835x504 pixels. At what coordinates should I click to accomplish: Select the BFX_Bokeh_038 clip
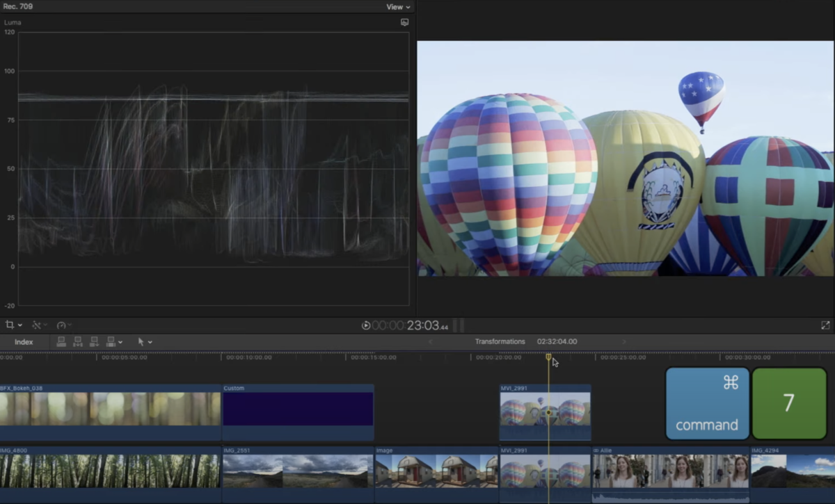[x=110, y=409]
